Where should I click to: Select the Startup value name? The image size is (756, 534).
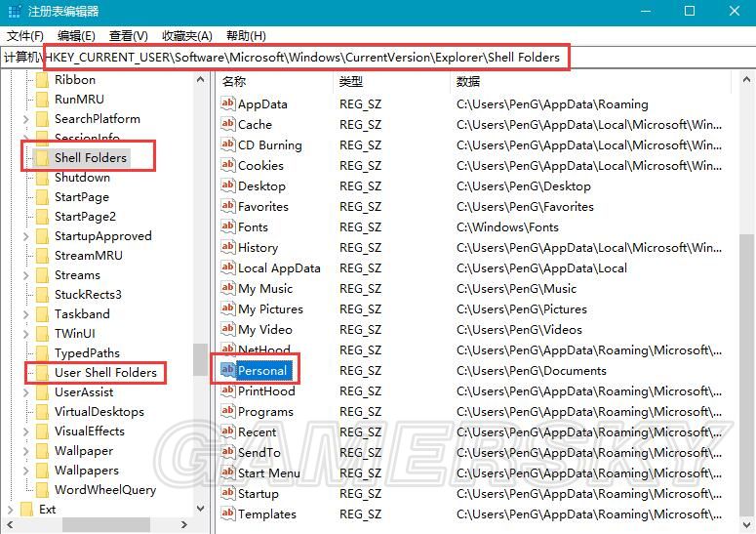[x=258, y=494]
